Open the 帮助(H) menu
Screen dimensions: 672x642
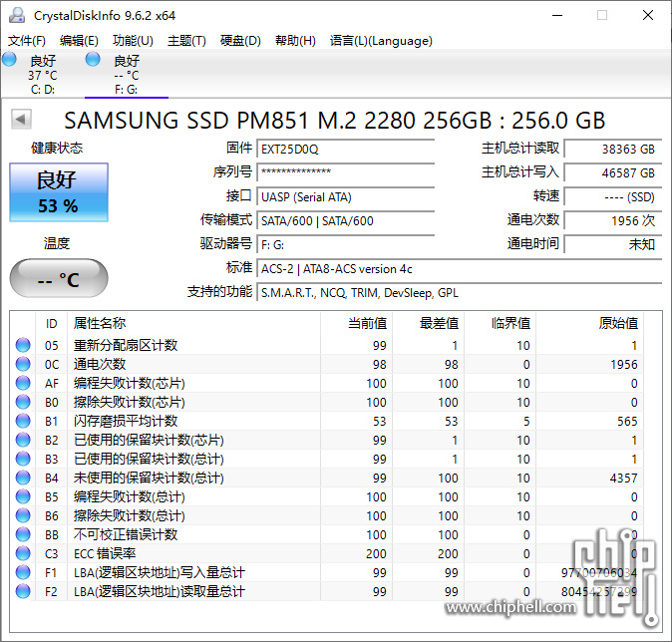point(295,41)
